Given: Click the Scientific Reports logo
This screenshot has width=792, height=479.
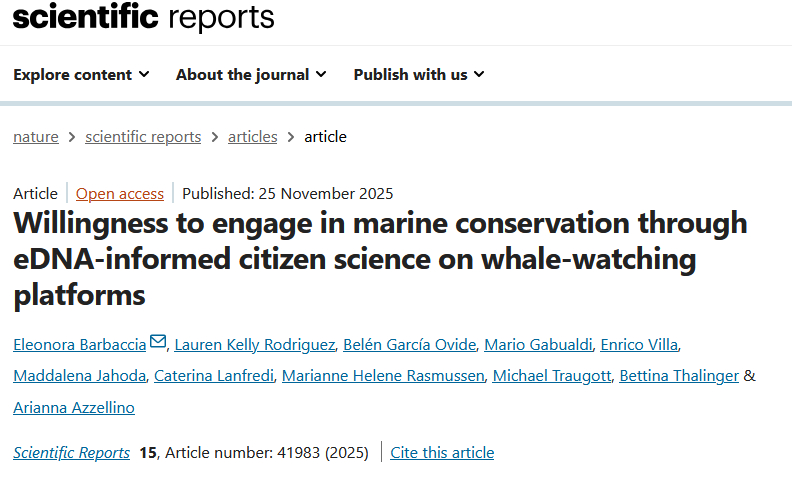Looking at the screenshot, I should point(143,17).
